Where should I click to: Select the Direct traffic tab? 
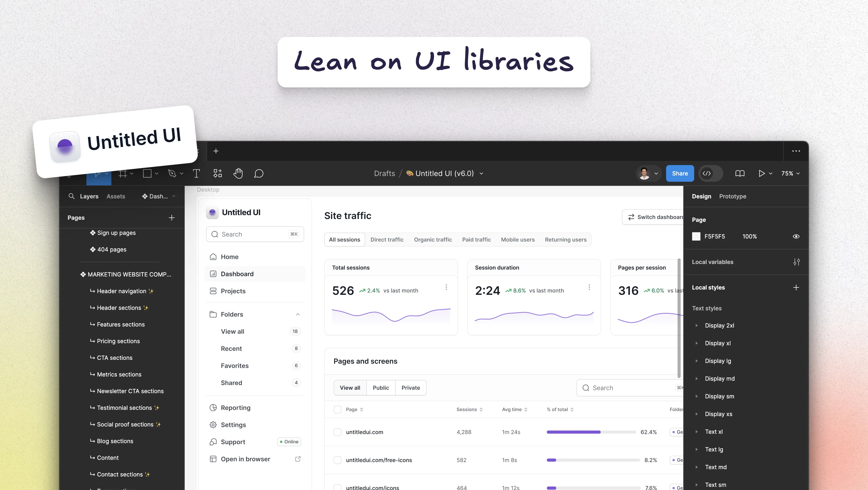[387, 240]
